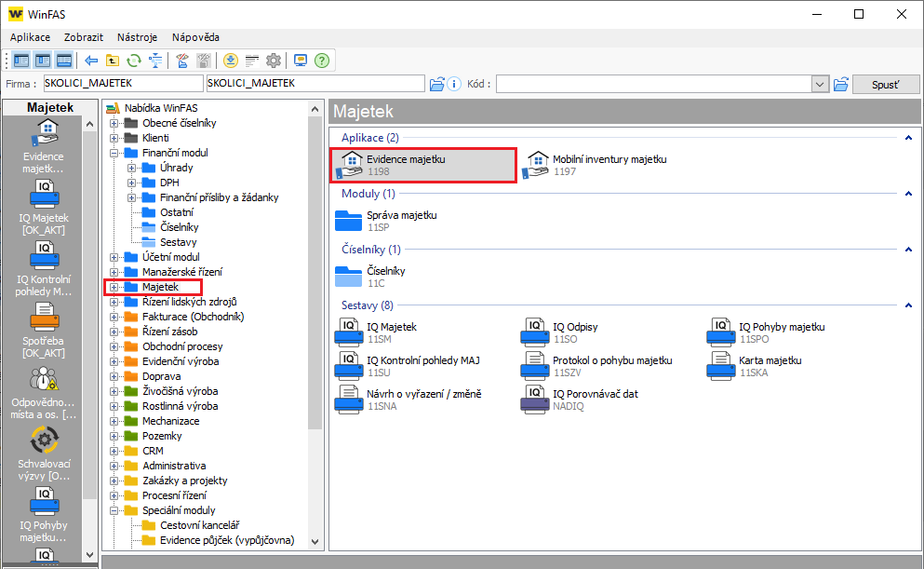924x569 pixels.
Task: Click the Spusť button
Action: click(886, 85)
